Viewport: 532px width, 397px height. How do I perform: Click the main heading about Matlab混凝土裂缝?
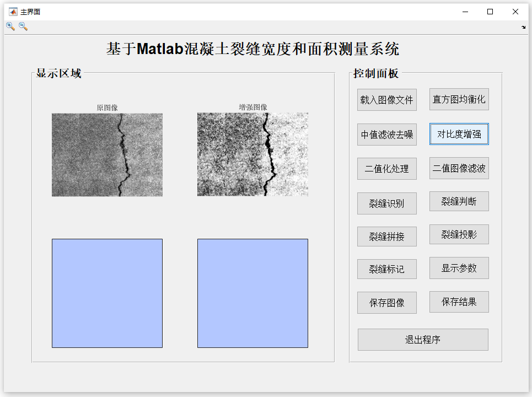[x=252, y=49]
